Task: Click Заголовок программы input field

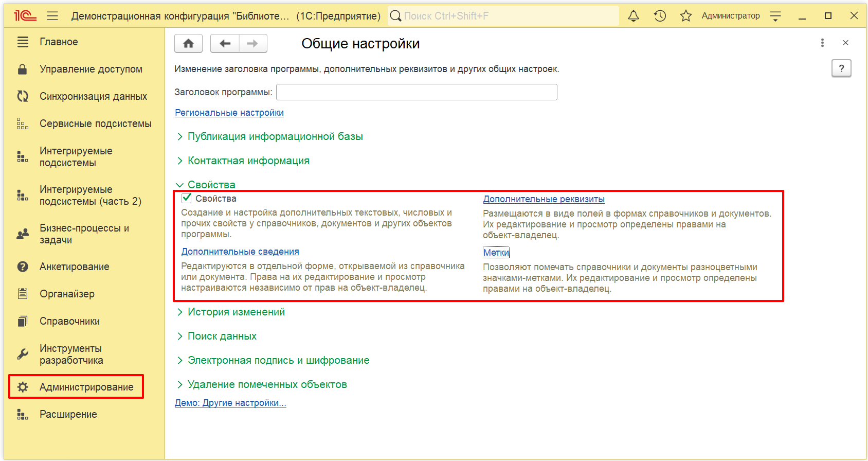Action: click(417, 92)
